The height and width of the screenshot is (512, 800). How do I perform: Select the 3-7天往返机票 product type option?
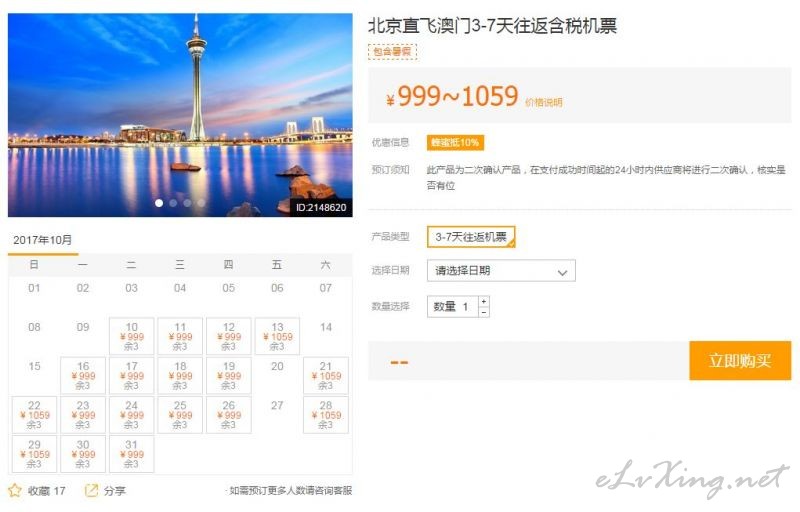click(471, 237)
